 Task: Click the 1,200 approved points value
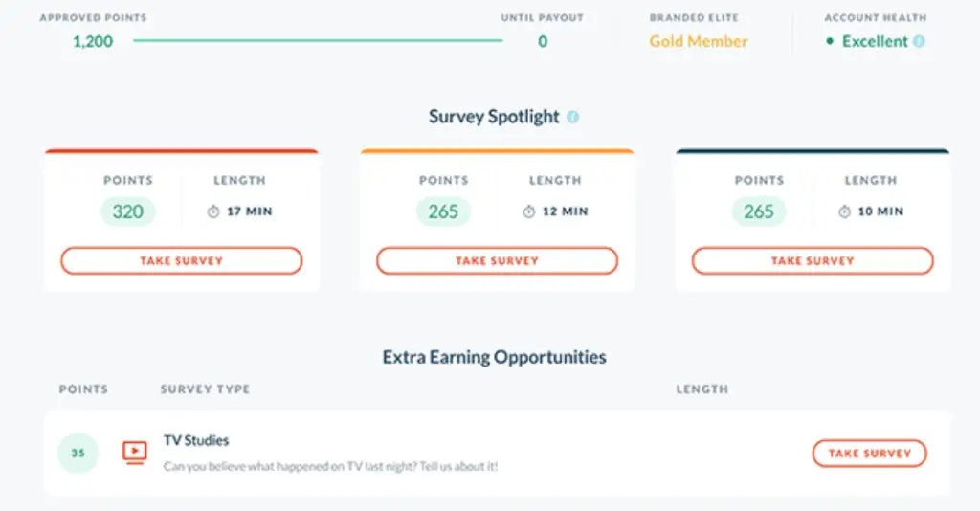(x=93, y=42)
